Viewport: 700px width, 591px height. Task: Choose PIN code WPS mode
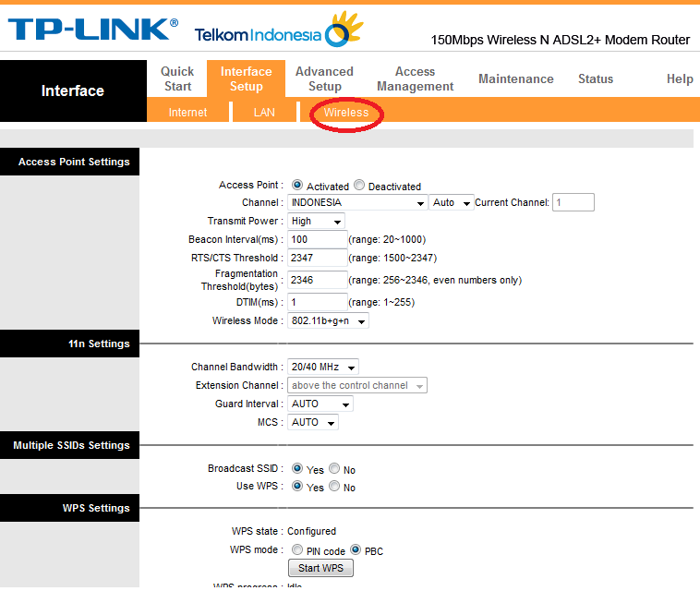click(x=296, y=549)
